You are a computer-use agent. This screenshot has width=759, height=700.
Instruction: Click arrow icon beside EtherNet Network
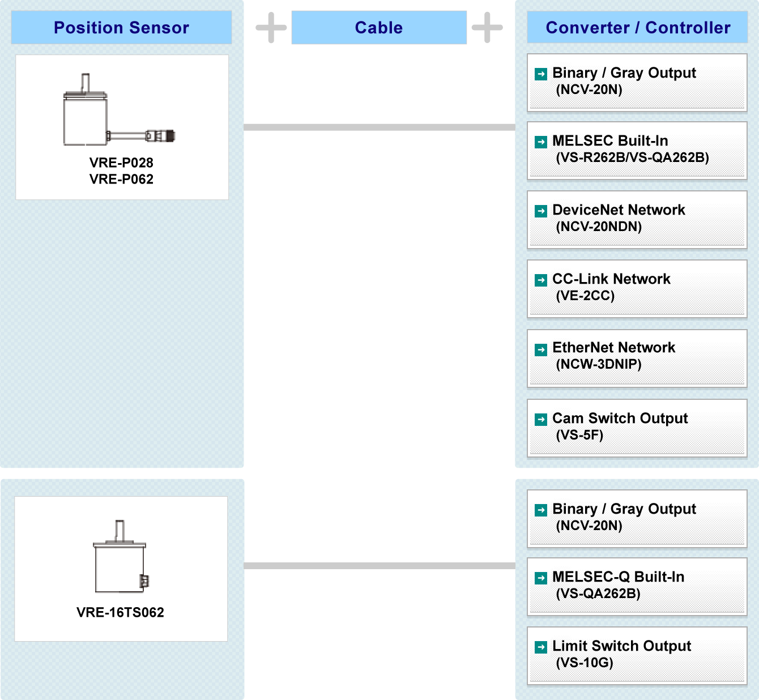coord(541,349)
